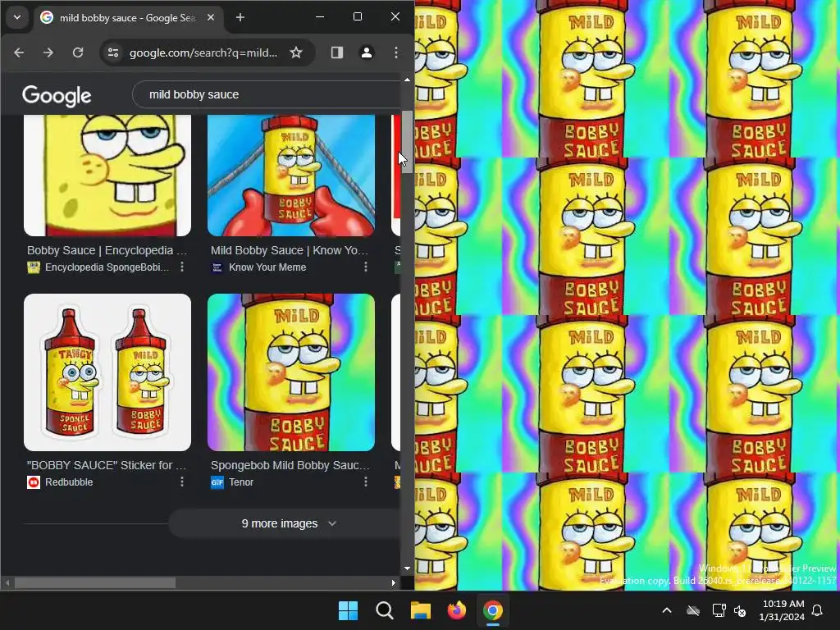Click the horizontal scrollbar thumb
This screenshot has height=630, width=840.
[95, 583]
